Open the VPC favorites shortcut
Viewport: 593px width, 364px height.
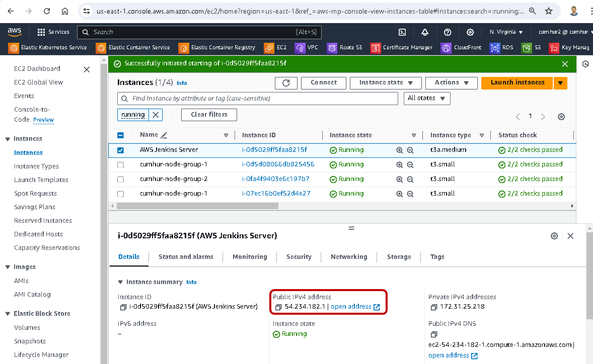(307, 48)
